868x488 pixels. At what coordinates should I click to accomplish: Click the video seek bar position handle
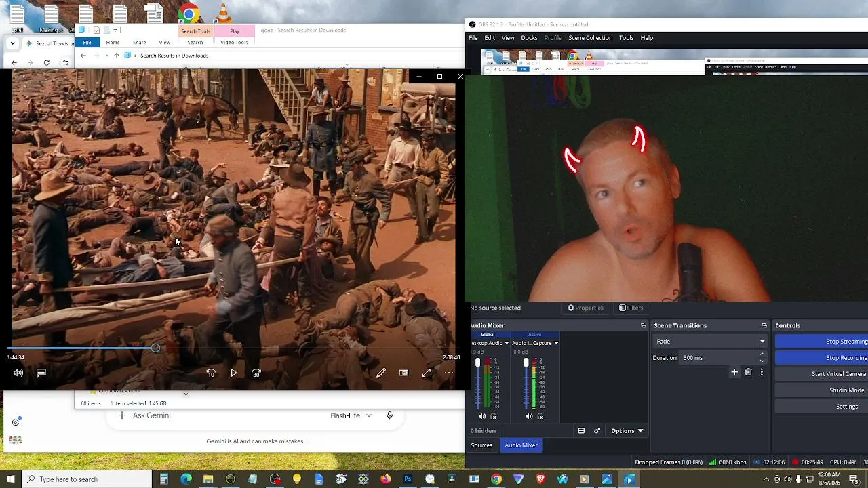click(155, 348)
